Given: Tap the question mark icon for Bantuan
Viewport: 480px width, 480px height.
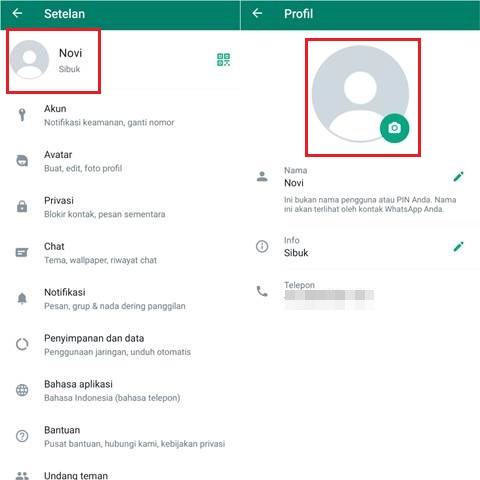Looking at the screenshot, I should [x=22, y=436].
